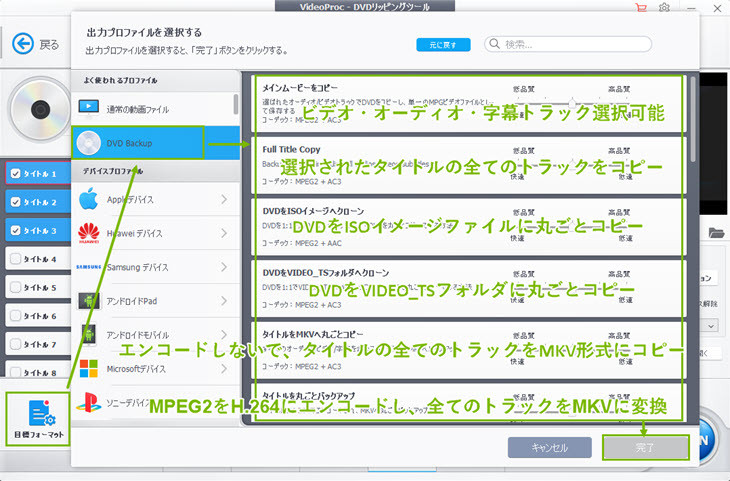This screenshot has height=481, width=730.
Task: Click the search magnifier icon
Action: click(x=494, y=44)
